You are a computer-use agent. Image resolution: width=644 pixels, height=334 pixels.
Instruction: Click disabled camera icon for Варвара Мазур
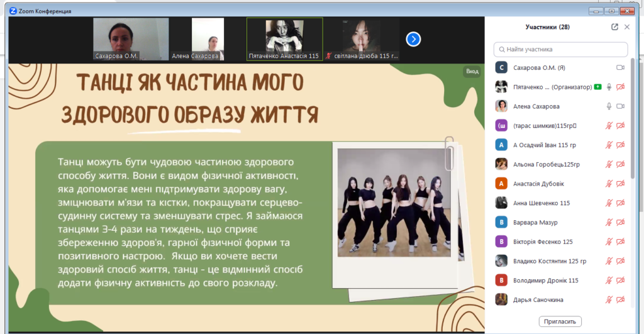click(620, 222)
